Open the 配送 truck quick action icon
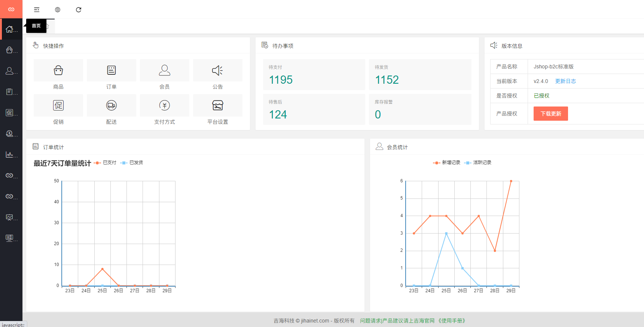The image size is (644, 327). (112, 105)
